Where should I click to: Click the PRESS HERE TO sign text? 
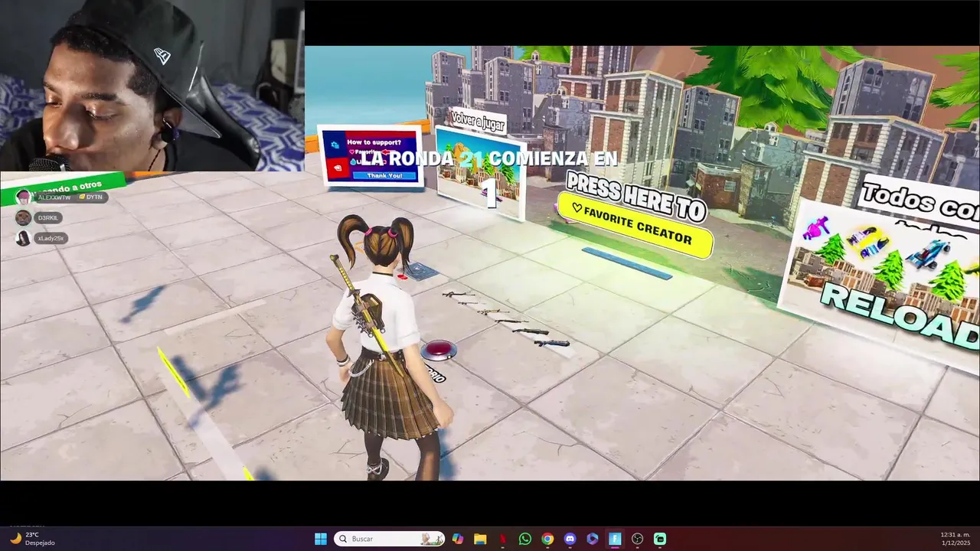click(635, 196)
